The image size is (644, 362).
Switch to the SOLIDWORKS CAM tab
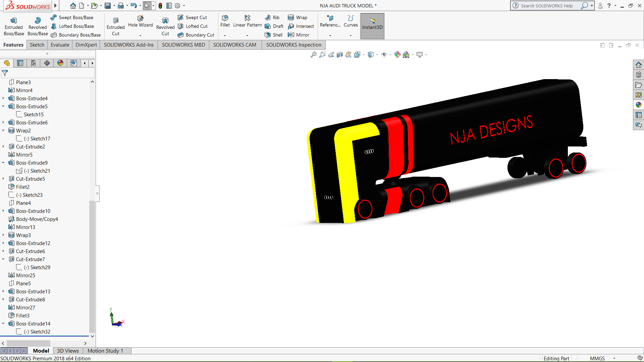coord(235,45)
